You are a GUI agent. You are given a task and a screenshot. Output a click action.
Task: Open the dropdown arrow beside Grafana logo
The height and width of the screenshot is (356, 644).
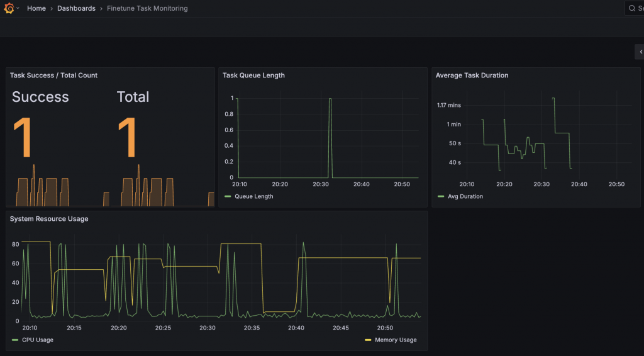18,8
